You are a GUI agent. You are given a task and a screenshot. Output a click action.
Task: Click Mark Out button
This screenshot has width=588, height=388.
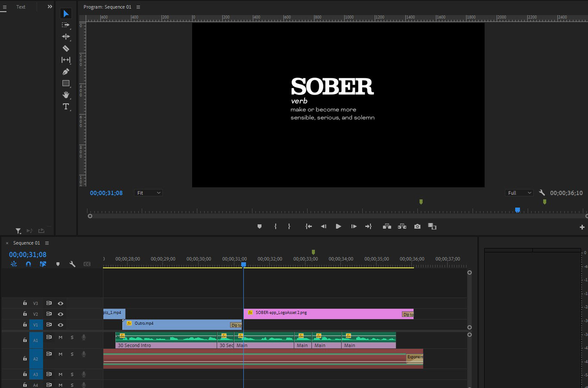(x=289, y=227)
